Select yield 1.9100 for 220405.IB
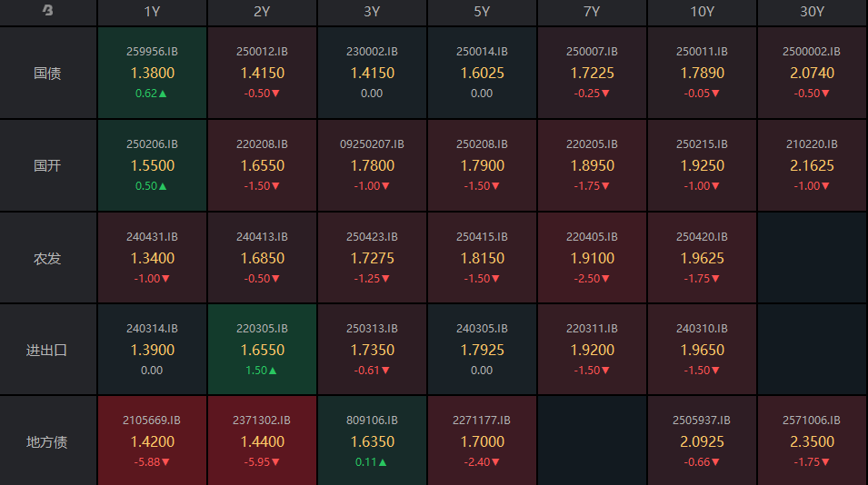The image size is (868, 485). [x=592, y=258]
